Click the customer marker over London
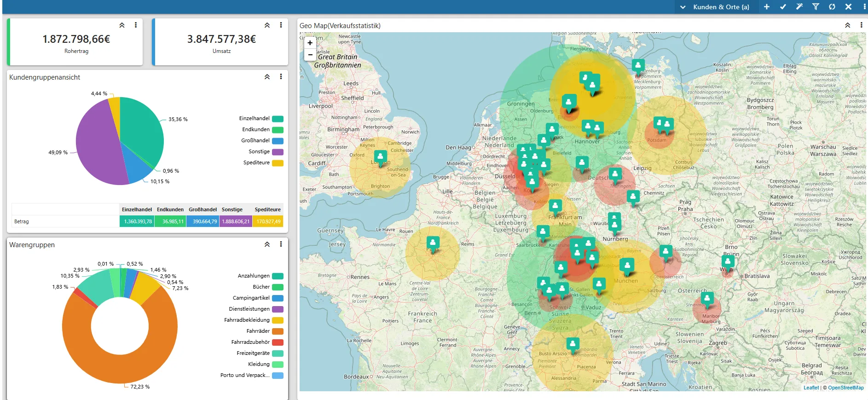 click(x=380, y=158)
